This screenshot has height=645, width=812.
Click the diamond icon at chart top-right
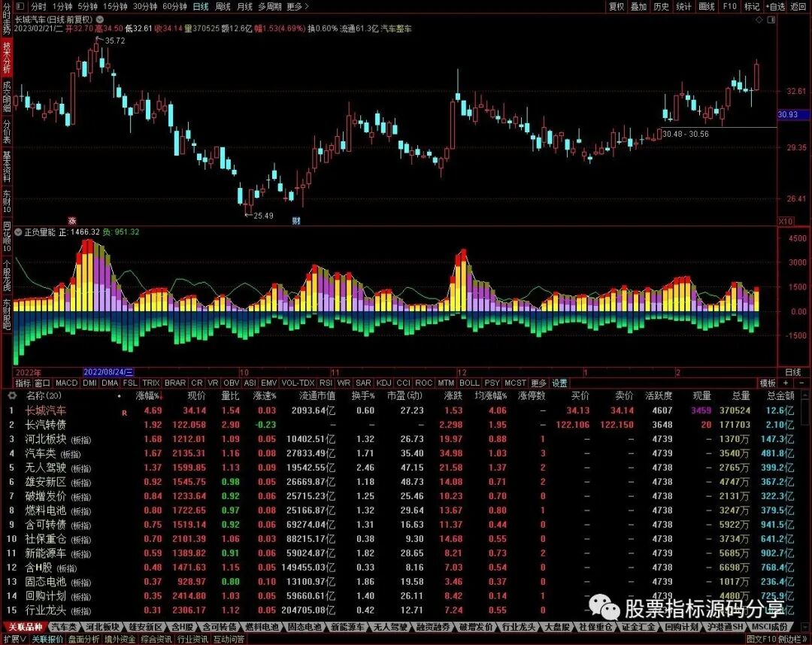[x=759, y=20]
